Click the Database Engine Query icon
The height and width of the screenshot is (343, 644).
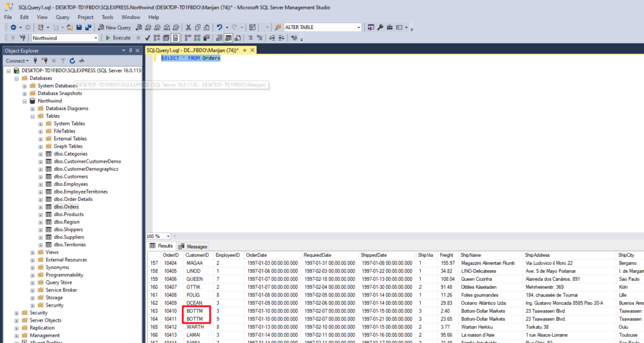(x=139, y=28)
